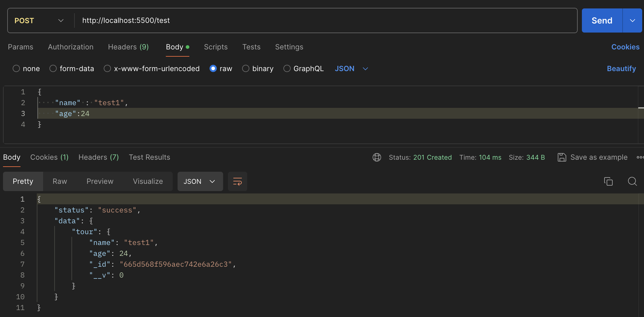Expand the raw body JSON type dropdown
Screen dimensions: 644x317
(x=352, y=69)
